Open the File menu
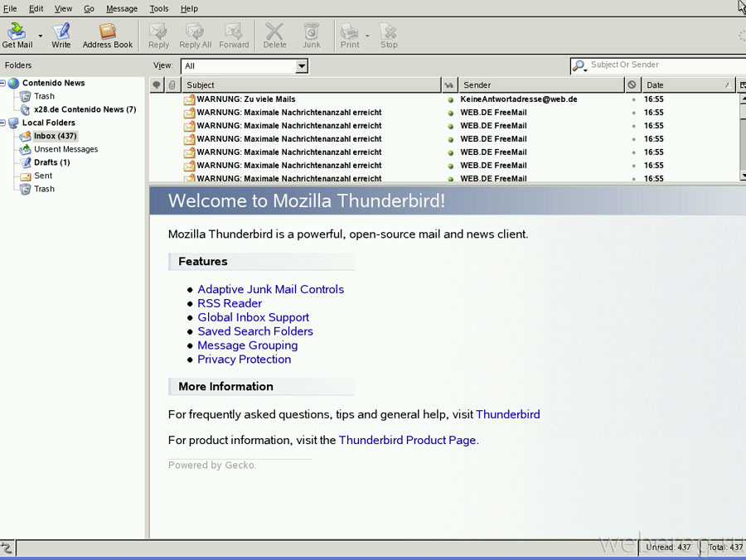Viewport: 746px width, 560px height. coord(10,8)
